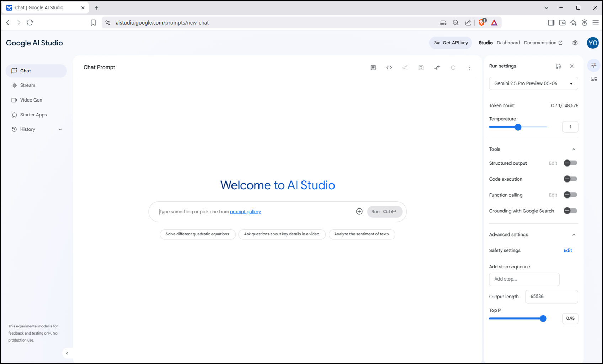Click the insert media plus icon
The height and width of the screenshot is (364, 603).
point(359,212)
